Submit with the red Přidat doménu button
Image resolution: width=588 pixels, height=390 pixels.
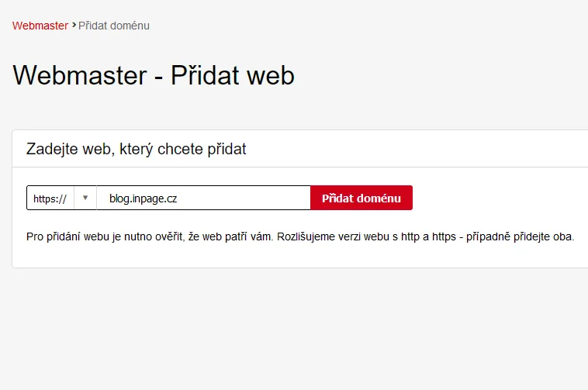pyautogui.click(x=361, y=198)
